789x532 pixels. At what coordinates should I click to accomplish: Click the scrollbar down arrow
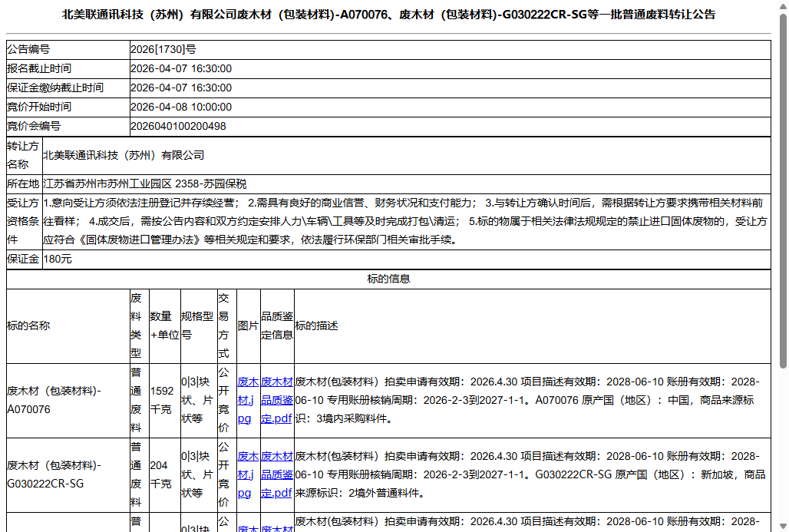click(x=781, y=525)
